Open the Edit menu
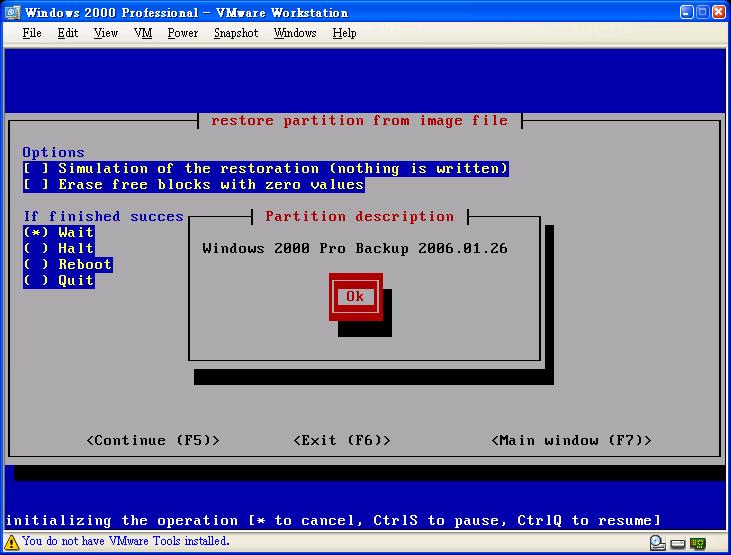Image resolution: width=731 pixels, height=555 pixels. [x=68, y=33]
